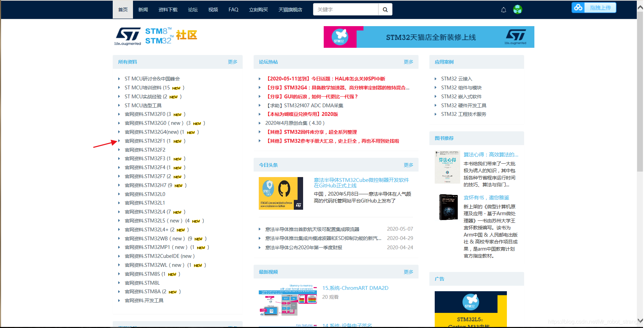Open the STM32固件库分享 post
This screenshot has height=328, width=644.
(311, 132)
